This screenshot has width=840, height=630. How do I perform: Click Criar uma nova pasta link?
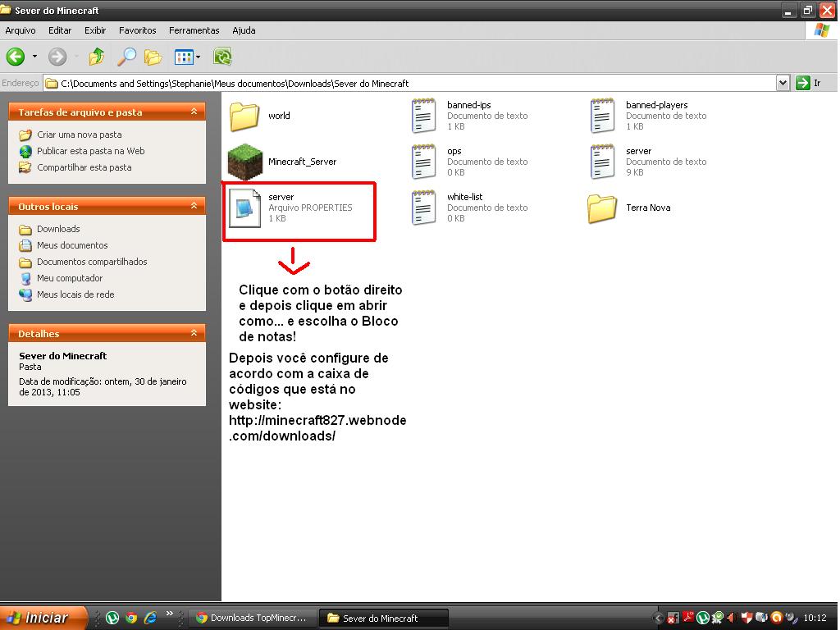[x=79, y=135]
